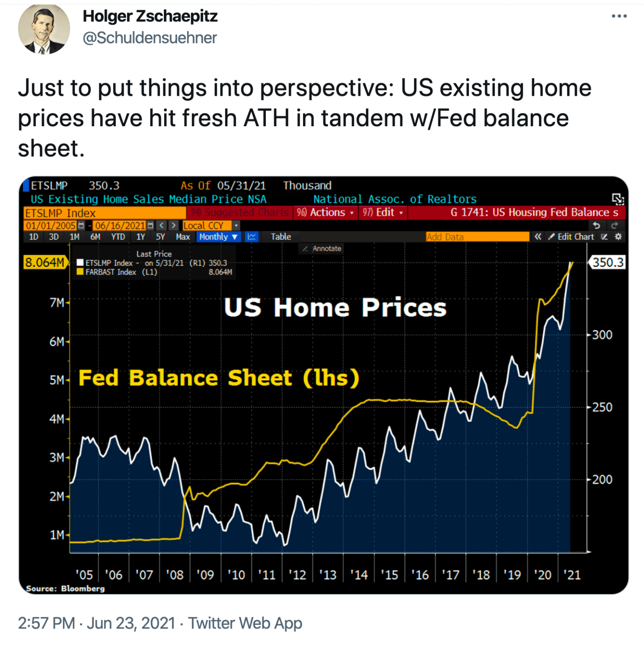Image resolution: width=644 pixels, height=646 pixels.
Task: Toggle ETSLMP Index white legend swatch
Action: point(80,263)
